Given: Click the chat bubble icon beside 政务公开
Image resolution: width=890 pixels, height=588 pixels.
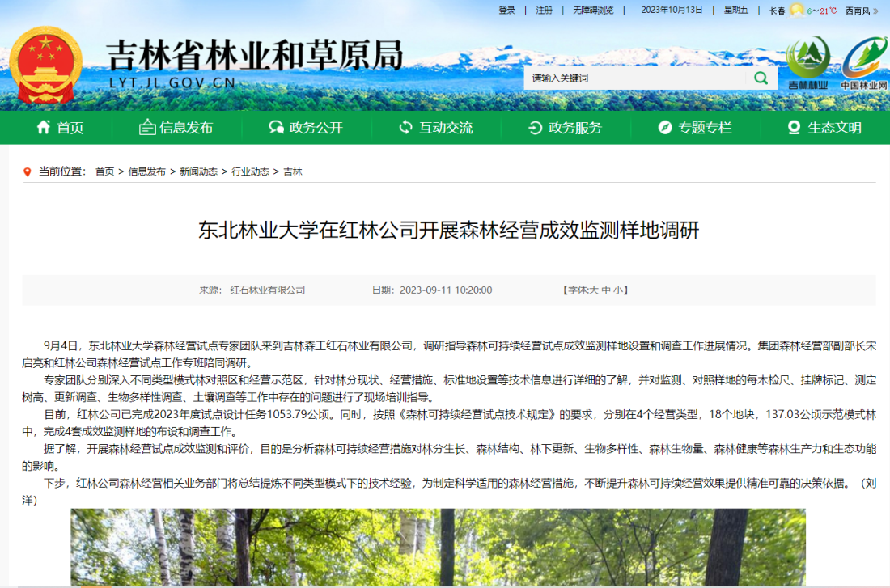Looking at the screenshot, I should point(275,127).
